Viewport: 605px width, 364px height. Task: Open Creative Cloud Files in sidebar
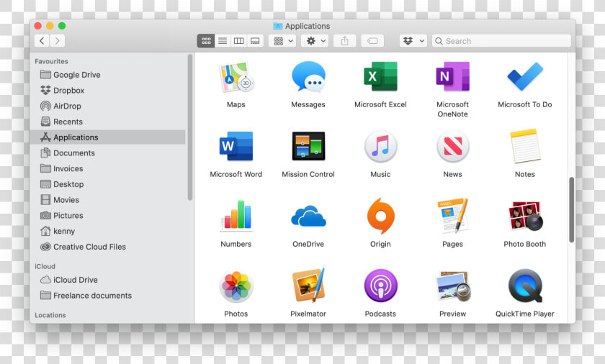pos(108,247)
